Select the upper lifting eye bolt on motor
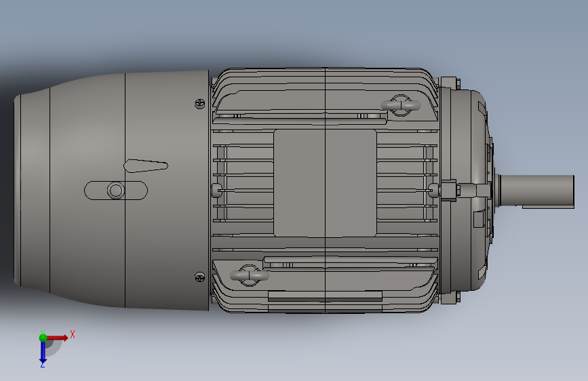This screenshot has width=588, height=381. tap(401, 105)
